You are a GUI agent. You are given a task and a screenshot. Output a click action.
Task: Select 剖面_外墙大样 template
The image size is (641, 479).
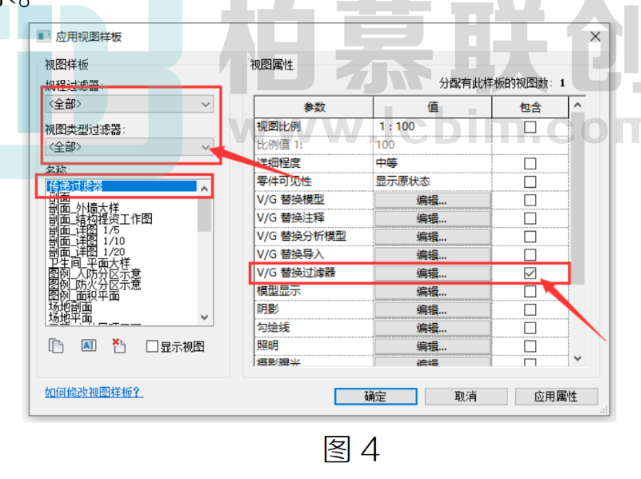point(84,208)
